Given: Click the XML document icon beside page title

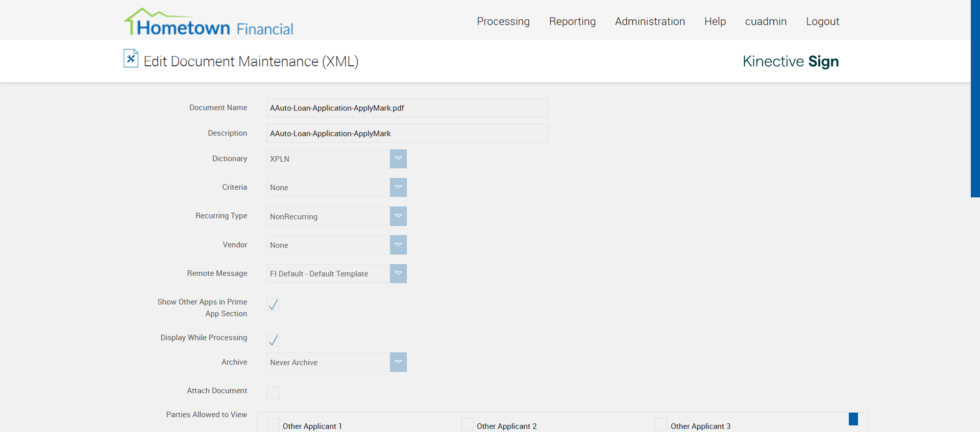Looking at the screenshot, I should tap(131, 59).
